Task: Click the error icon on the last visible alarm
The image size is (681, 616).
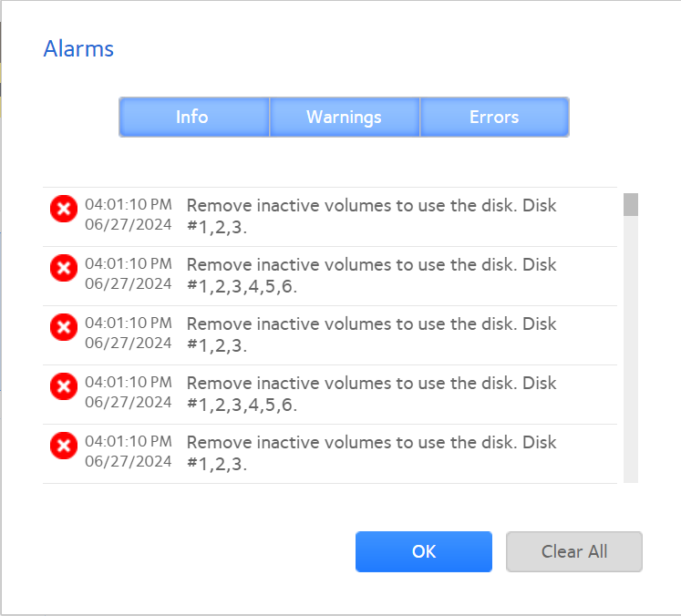Action: coord(64,446)
